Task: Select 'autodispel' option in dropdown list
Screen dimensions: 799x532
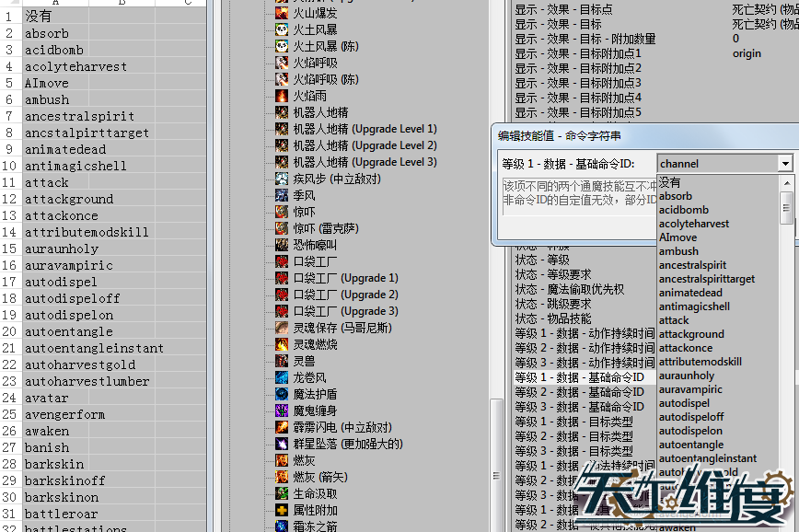Action: (x=684, y=403)
